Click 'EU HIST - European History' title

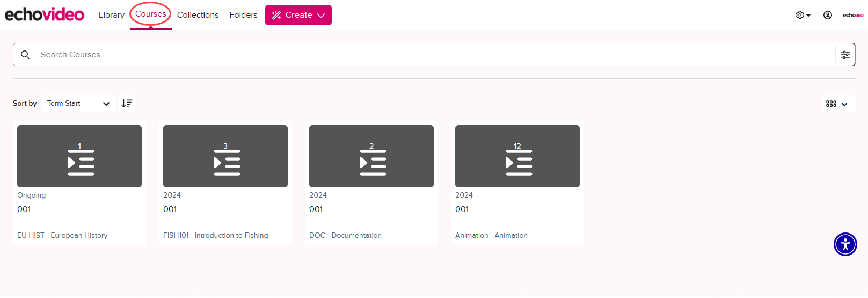tap(62, 235)
